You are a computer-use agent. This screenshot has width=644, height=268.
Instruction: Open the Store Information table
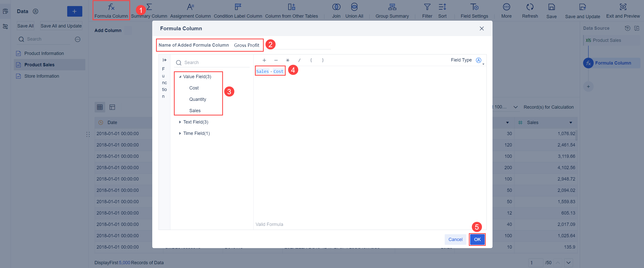[x=42, y=76]
